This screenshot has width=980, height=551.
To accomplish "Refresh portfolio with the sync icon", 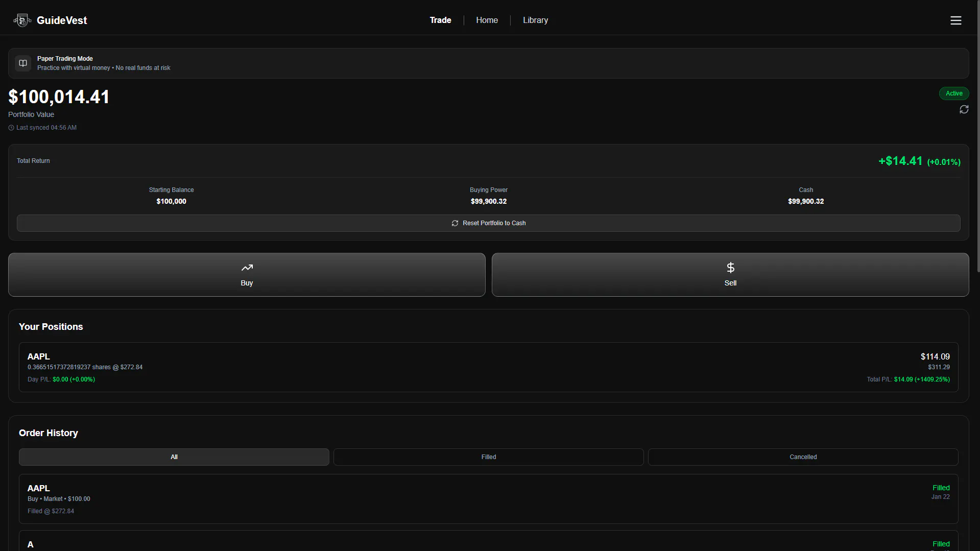I will [964, 110].
